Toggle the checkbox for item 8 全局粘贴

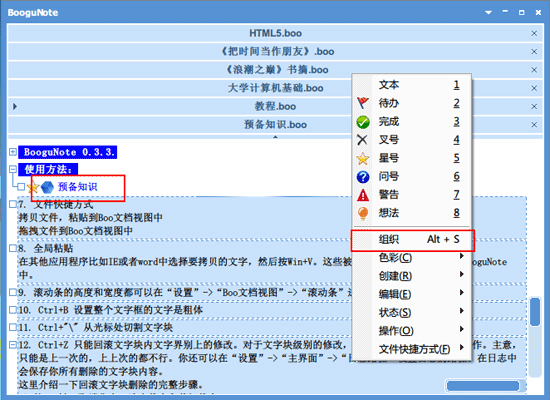click(x=13, y=248)
